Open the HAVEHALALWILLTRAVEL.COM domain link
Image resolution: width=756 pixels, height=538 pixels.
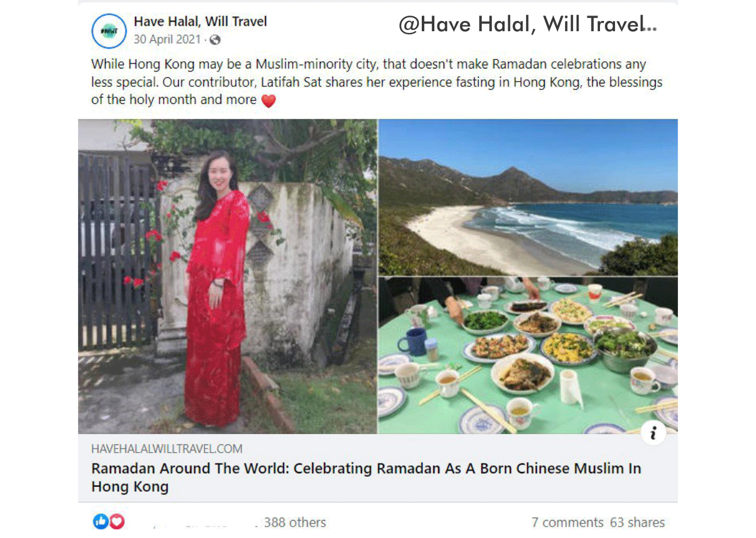click(167, 449)
